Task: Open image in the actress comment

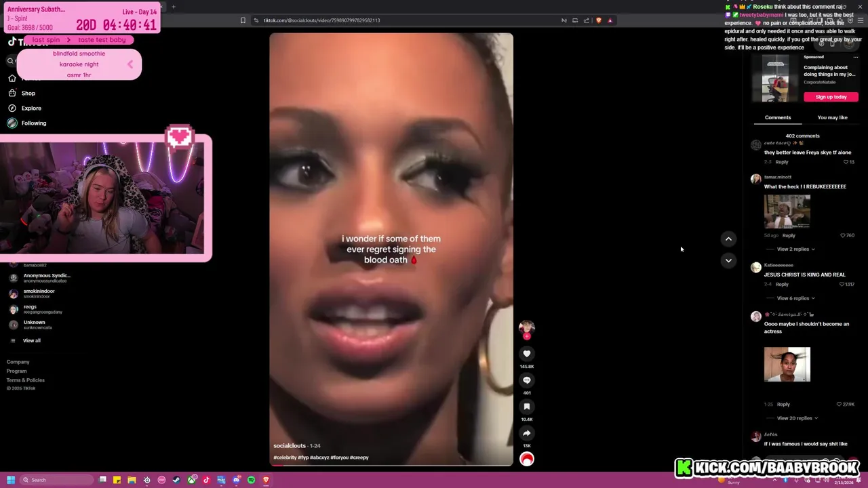Action: (x=787, y=365)
